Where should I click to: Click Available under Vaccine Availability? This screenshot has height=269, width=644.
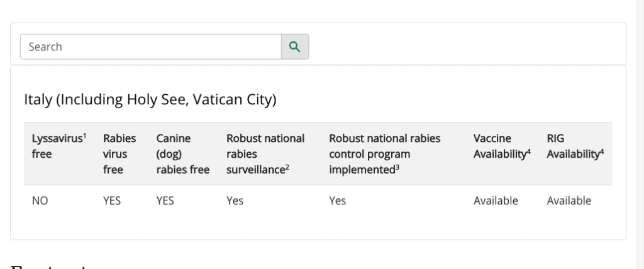tap(496, 201)
